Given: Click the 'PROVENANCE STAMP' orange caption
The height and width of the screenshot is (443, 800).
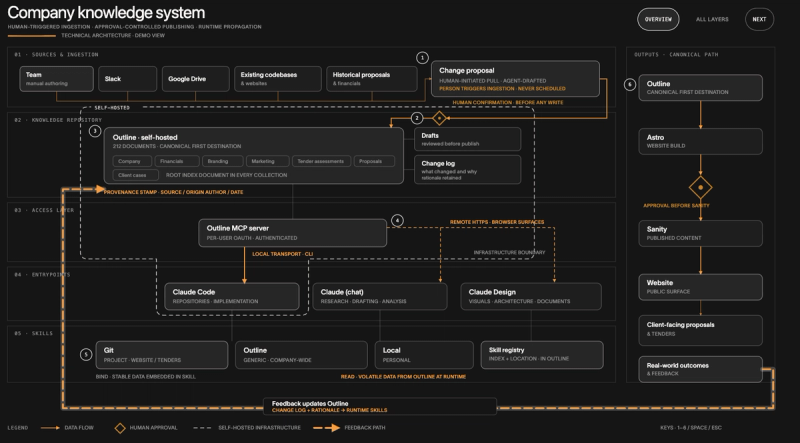Looking at the screenshot, I should [173, 192].
